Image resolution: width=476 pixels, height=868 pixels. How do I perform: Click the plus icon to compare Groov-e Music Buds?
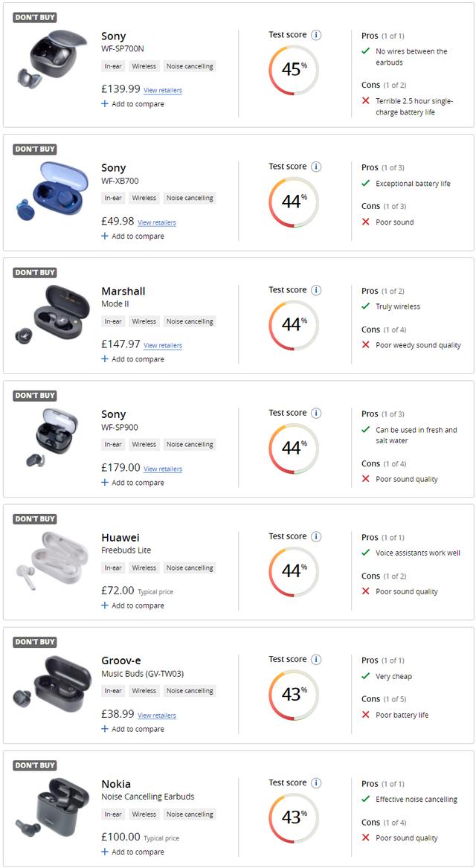coord(105,729)
